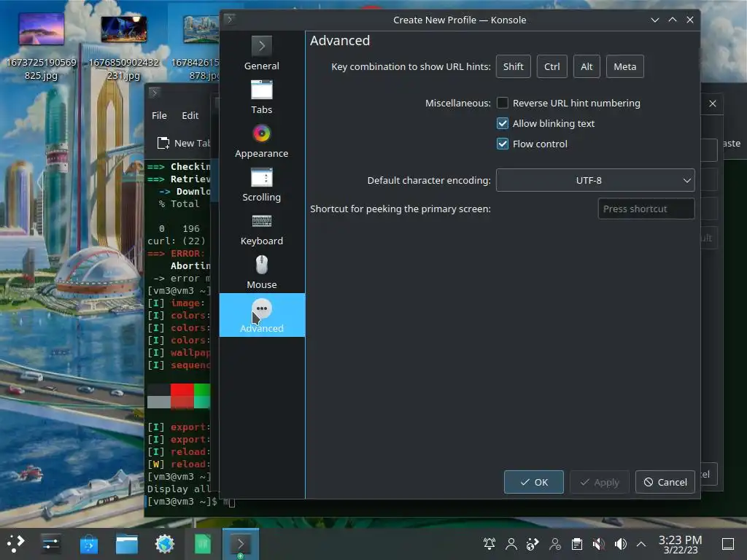Viewport: 747px width, 560px height.
Task: Click the muted audio icon in system tray
Action: (598, 544)
